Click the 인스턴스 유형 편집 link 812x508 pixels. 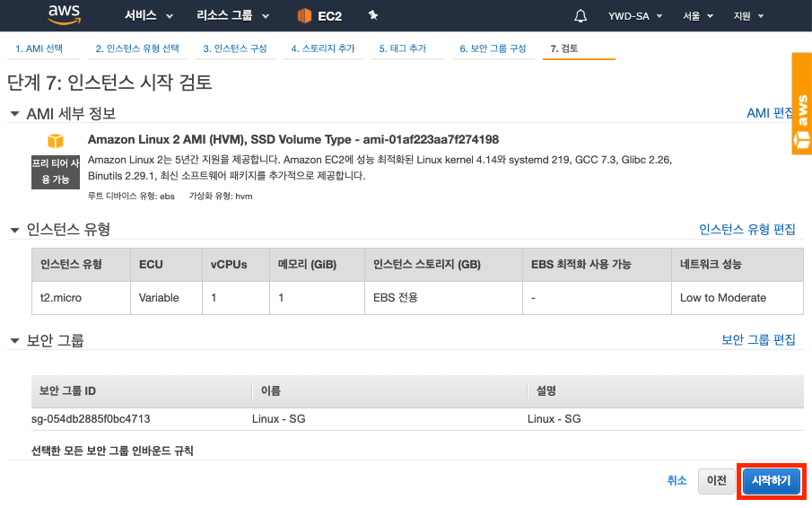click(x=747, y=229)
